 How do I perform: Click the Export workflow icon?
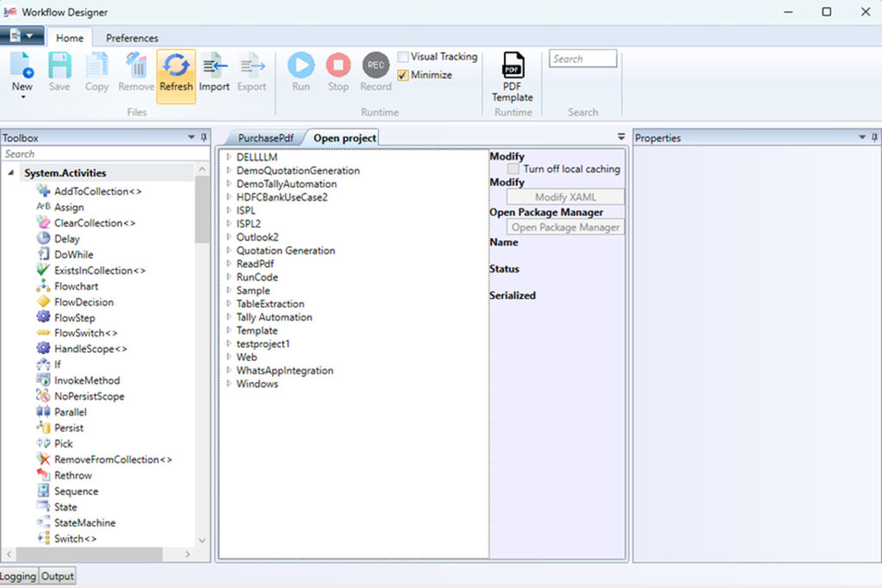tap(252, 65)
